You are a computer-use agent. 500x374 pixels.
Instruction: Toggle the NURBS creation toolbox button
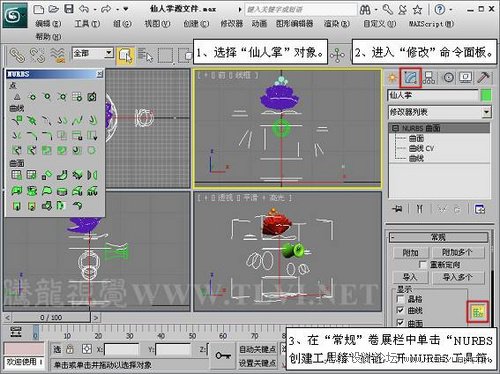click(x=478, y=312)
